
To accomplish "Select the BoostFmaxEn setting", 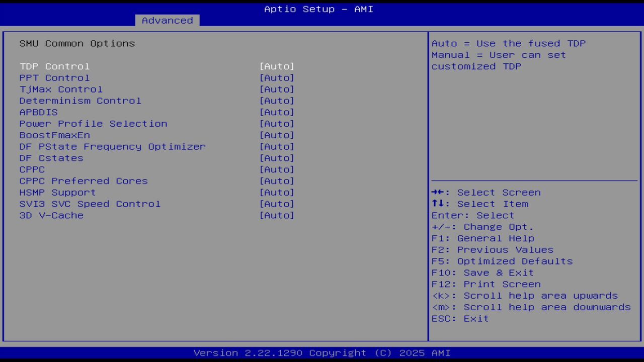I will [x=54, y=135].
